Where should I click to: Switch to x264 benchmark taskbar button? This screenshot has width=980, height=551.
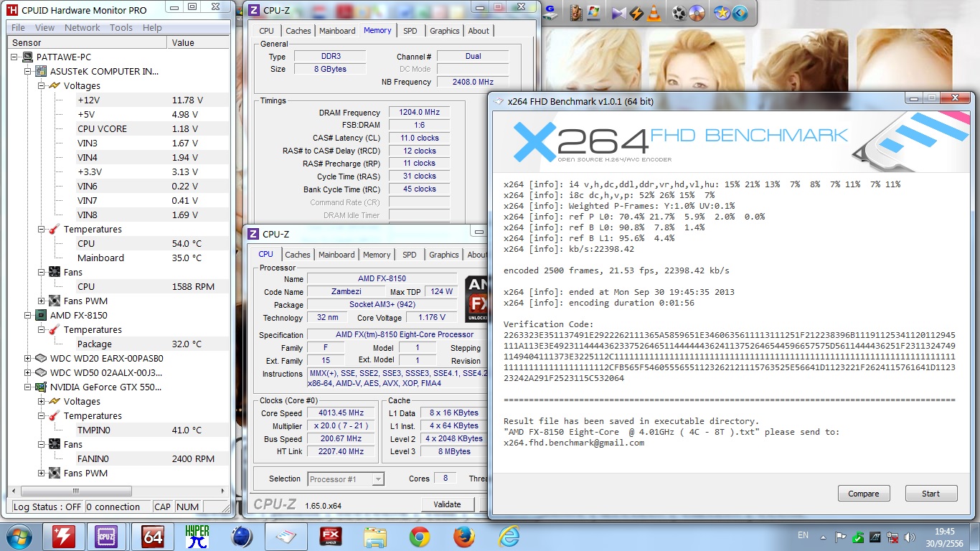tap(286, 536)
